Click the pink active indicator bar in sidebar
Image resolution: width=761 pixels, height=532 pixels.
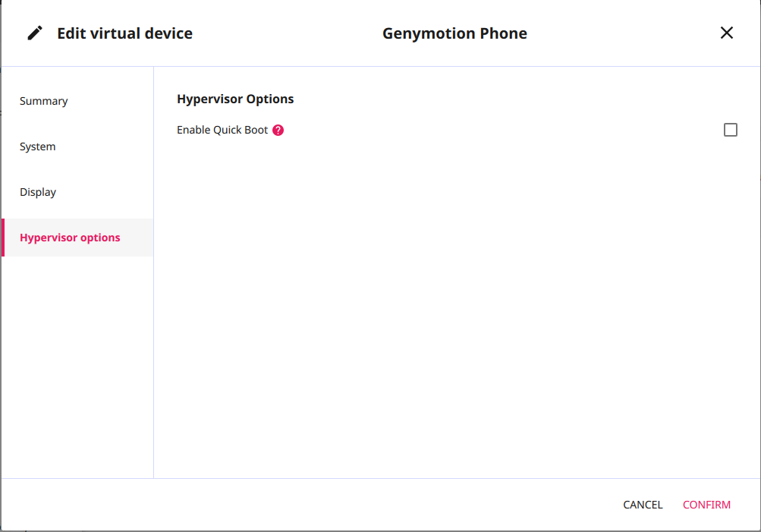[3, 238]
